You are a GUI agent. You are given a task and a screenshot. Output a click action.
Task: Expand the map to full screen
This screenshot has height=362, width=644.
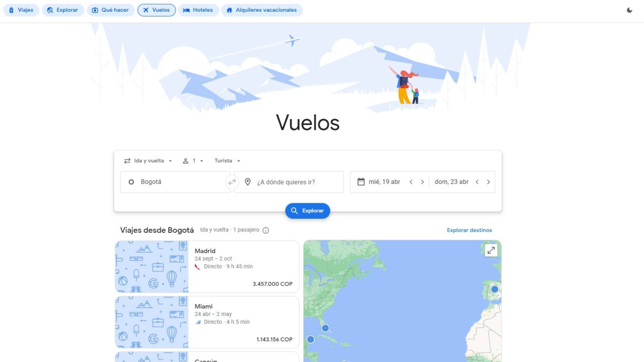491,250
